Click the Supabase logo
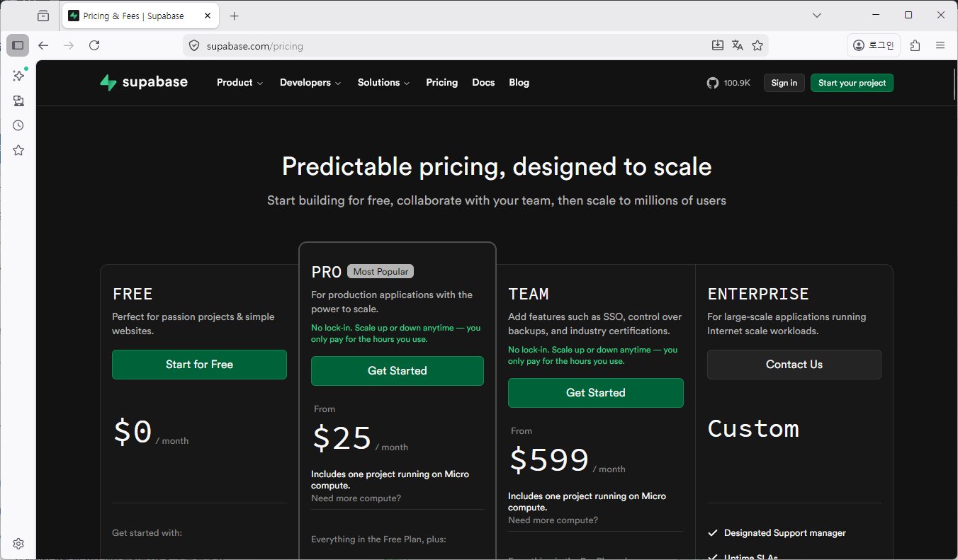The width and height of the screenshot is (958, 560). [144, 82]
